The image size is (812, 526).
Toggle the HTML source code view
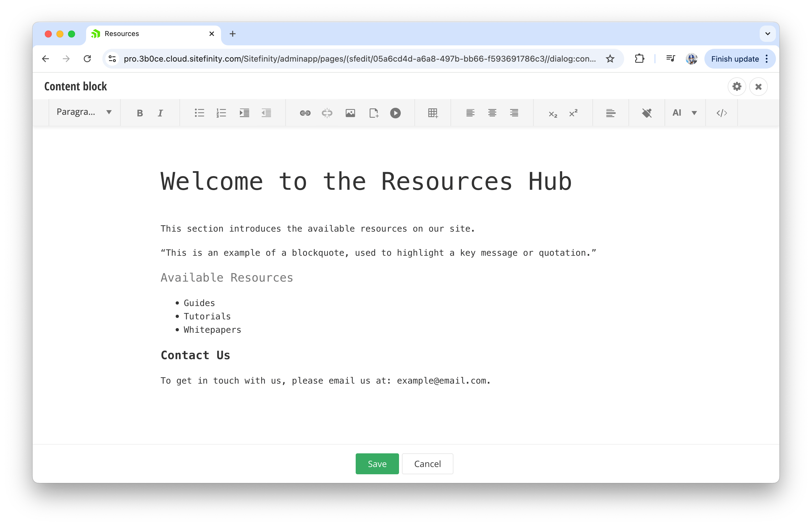point(722,112)
